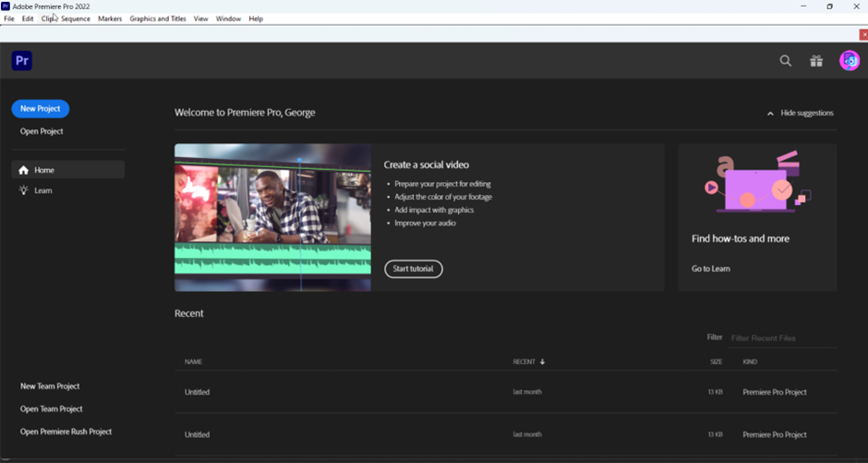Open search with the magnifier icon
868x463 pixels.
(x=786, y=61)
